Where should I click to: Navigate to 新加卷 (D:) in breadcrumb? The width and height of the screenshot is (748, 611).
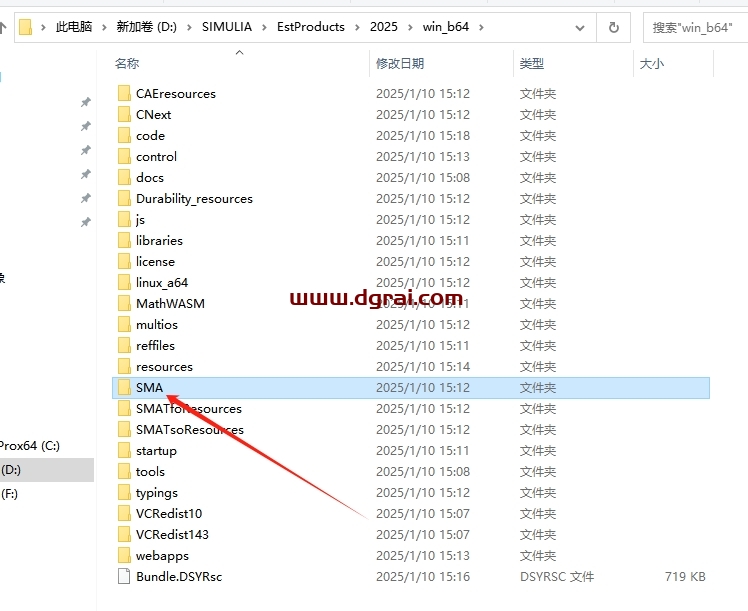(146, 27)
